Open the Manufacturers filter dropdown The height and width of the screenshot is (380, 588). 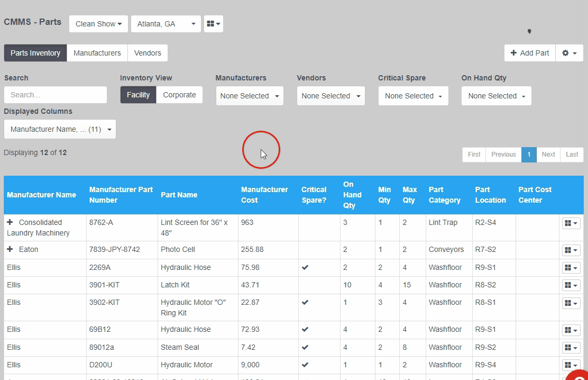(250, 96)
